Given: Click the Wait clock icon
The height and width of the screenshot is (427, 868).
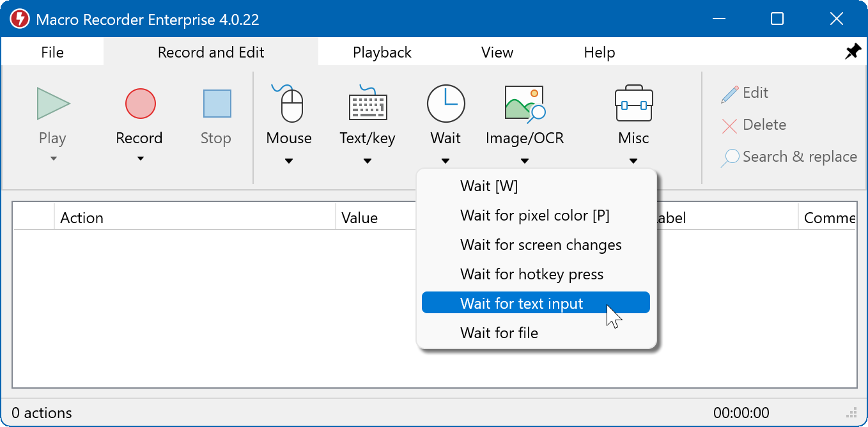Looking at the screenshot, I should 446,104.
